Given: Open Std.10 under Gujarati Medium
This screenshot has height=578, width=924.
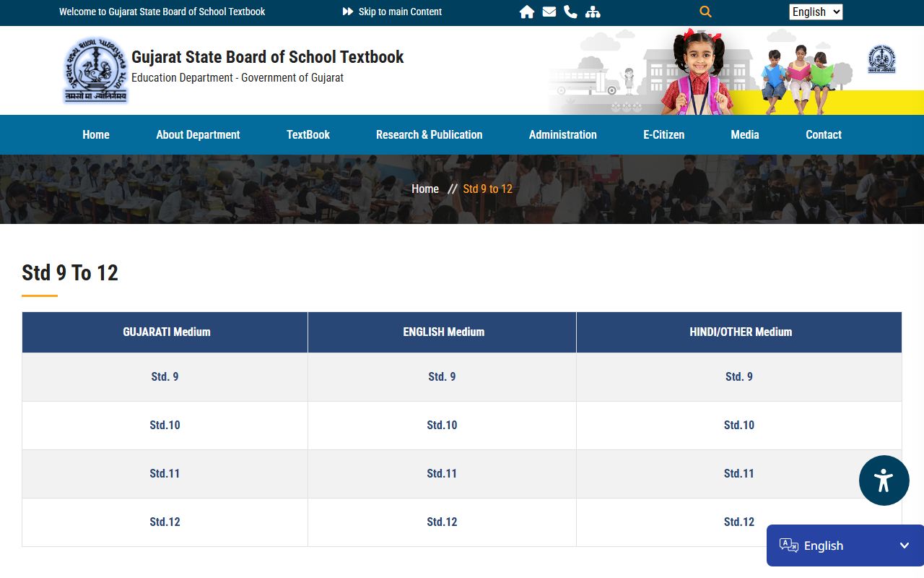Looking at the screenshot, I should (x=165, y=425).
